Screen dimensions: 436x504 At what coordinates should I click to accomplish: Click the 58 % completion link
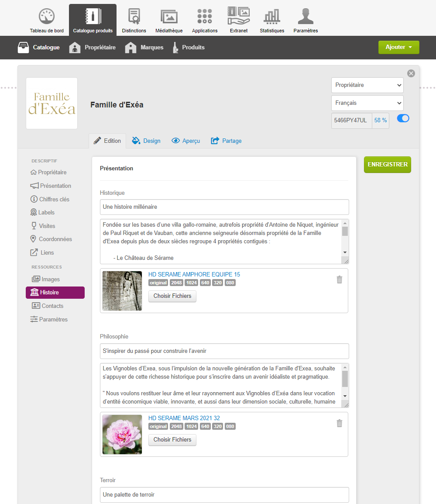click(x=381, y=120)
